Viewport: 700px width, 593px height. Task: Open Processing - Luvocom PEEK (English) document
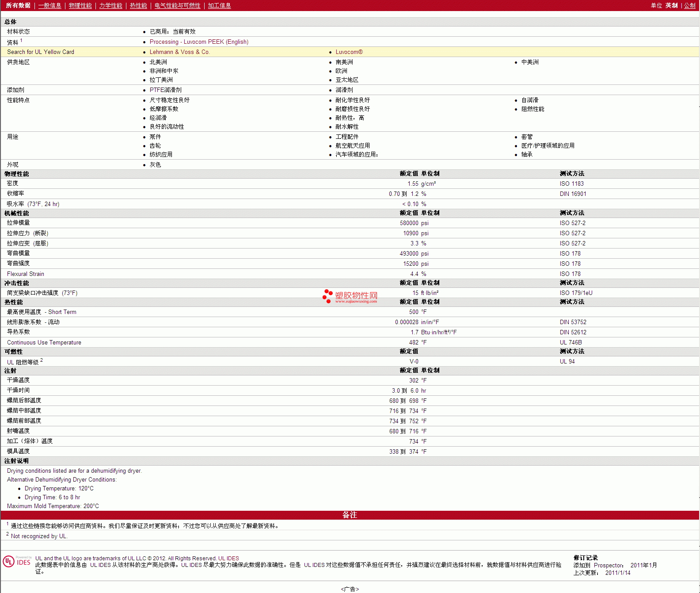199,42
